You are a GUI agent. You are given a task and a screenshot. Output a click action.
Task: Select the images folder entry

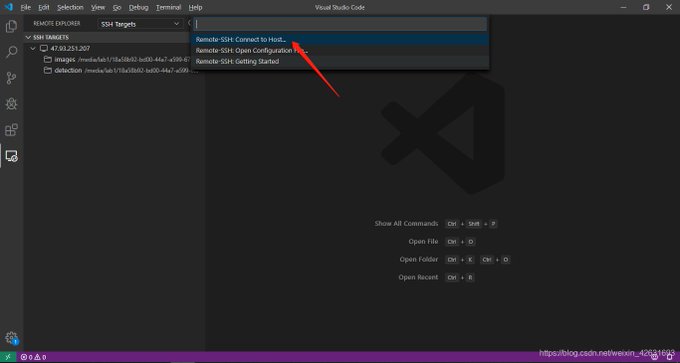(x=113, y=59)
